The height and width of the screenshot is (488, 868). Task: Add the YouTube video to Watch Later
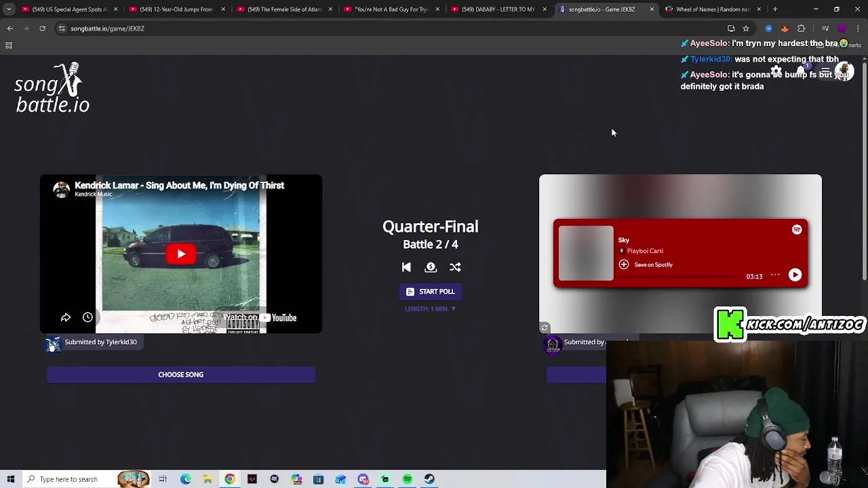pyautogui.click(x=87, y=317)
